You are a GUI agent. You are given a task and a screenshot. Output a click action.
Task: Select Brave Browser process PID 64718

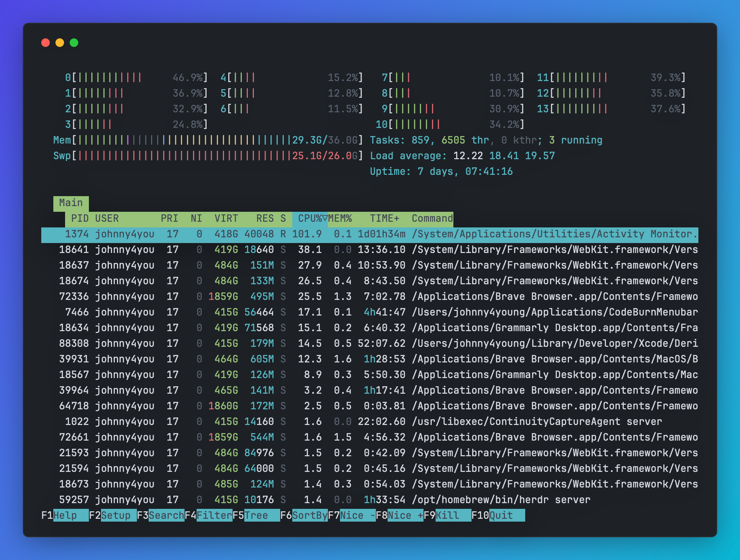click(x=370, y=406)
